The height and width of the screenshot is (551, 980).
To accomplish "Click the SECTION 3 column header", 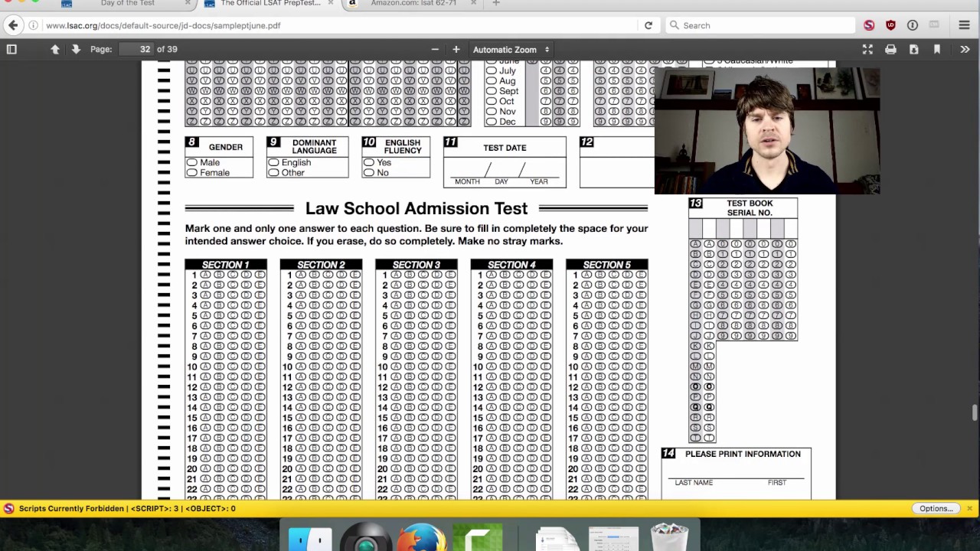I will pos(416,265).
